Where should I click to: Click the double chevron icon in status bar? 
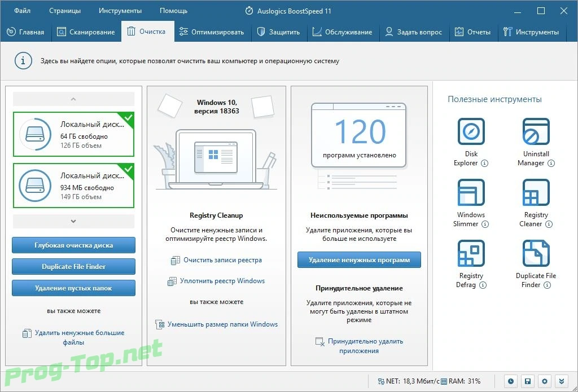562,381
